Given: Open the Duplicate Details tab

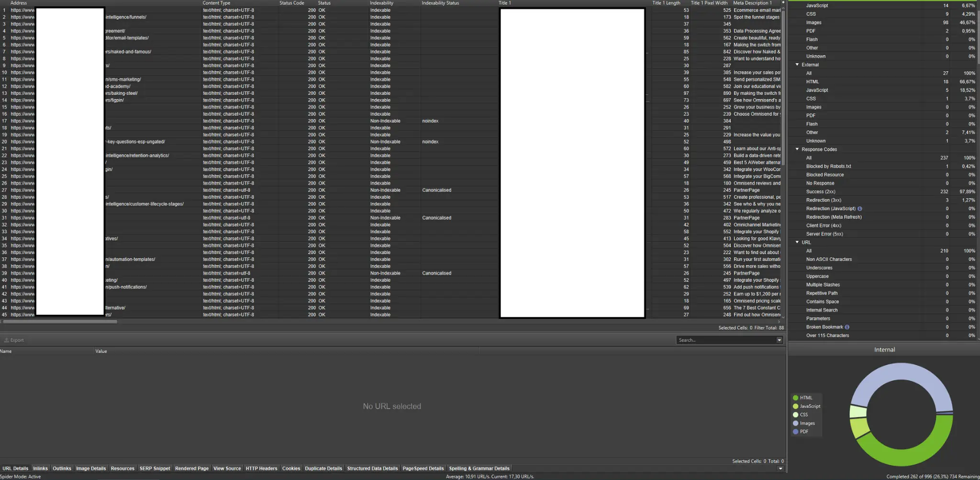Looking at the screenshot, I should tap(323, 469).
